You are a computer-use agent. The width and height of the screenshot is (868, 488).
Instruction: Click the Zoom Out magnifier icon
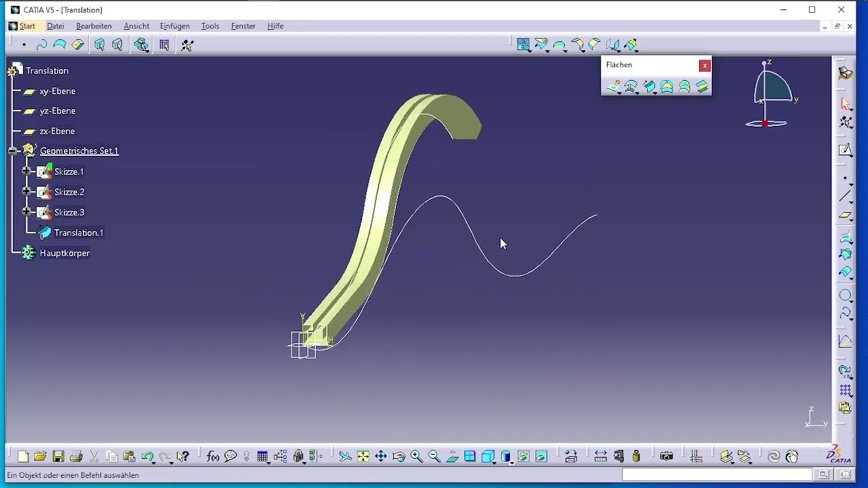[435, 457]
